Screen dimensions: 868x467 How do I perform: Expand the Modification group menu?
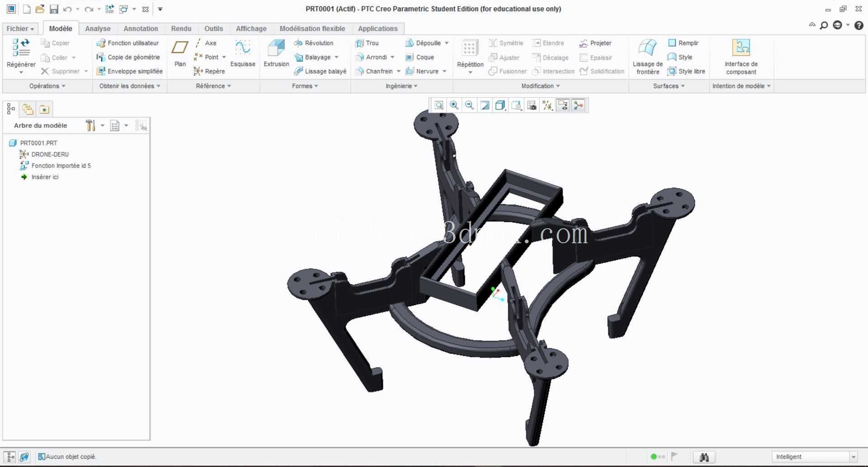point(540,86)
